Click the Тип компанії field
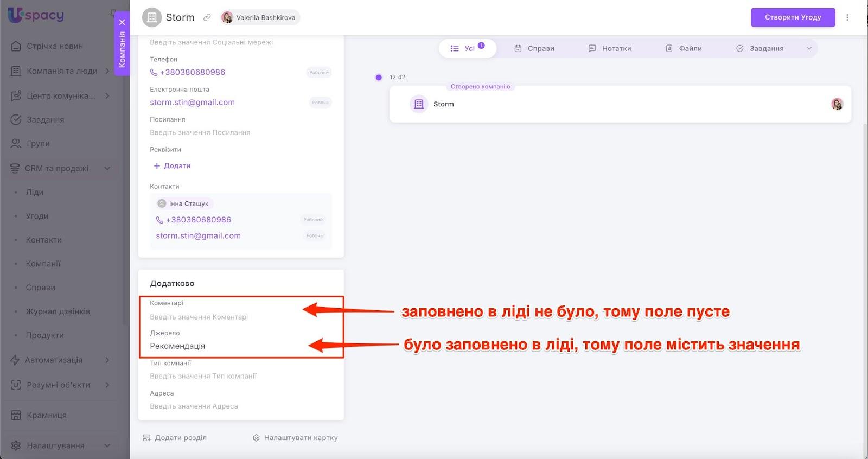868x459 pixels. [x=240, y=376]
